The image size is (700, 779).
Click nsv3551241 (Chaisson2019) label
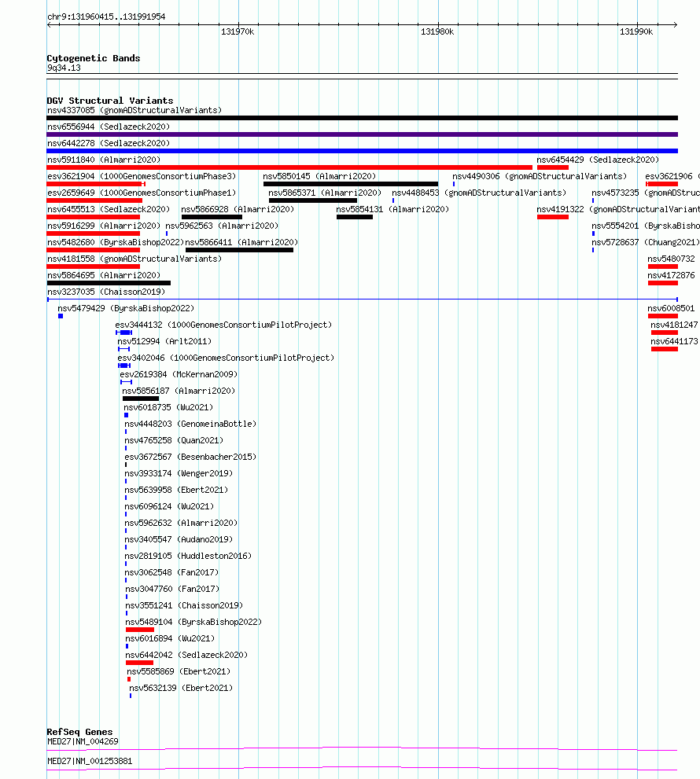click(x=184, y=605)
